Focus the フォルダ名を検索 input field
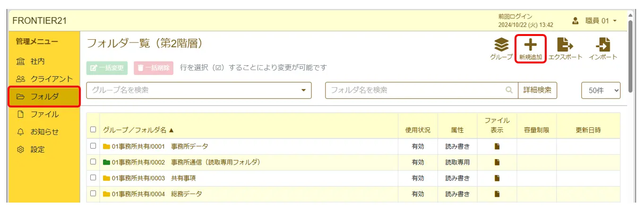644x213 pixels. (415, 90)
